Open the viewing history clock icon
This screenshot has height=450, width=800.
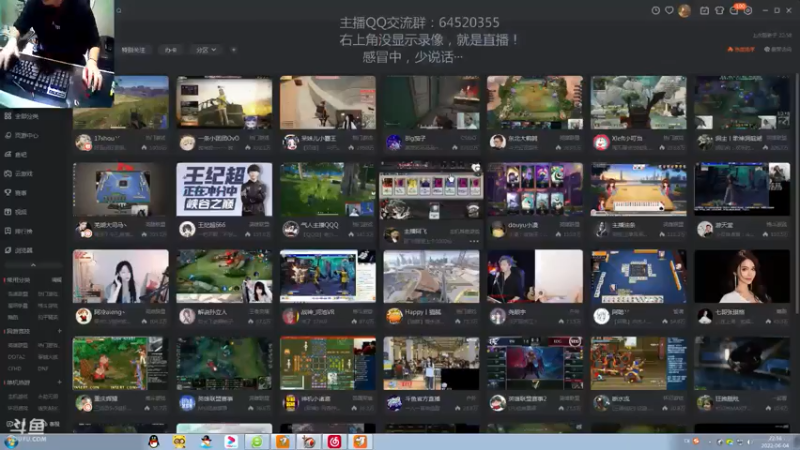(x=656, y=10)
